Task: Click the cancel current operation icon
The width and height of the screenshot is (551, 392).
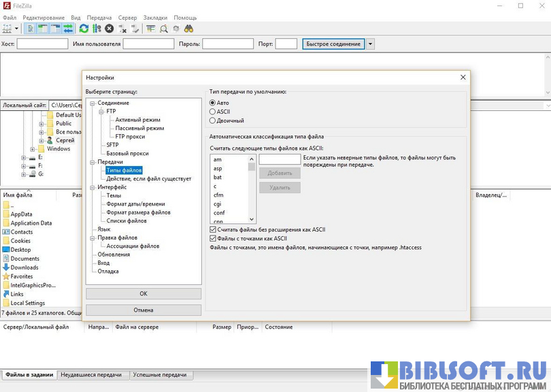Action: (109, 29)
